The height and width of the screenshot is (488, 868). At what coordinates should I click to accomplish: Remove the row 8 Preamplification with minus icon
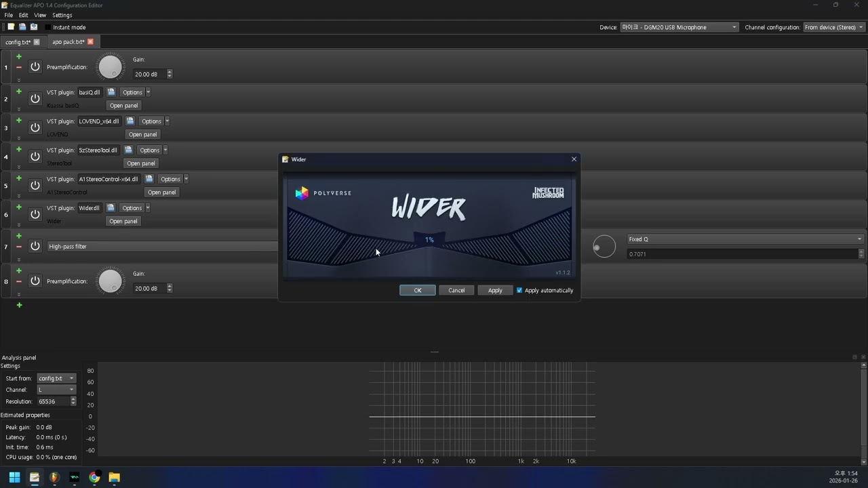pos(19,281)
